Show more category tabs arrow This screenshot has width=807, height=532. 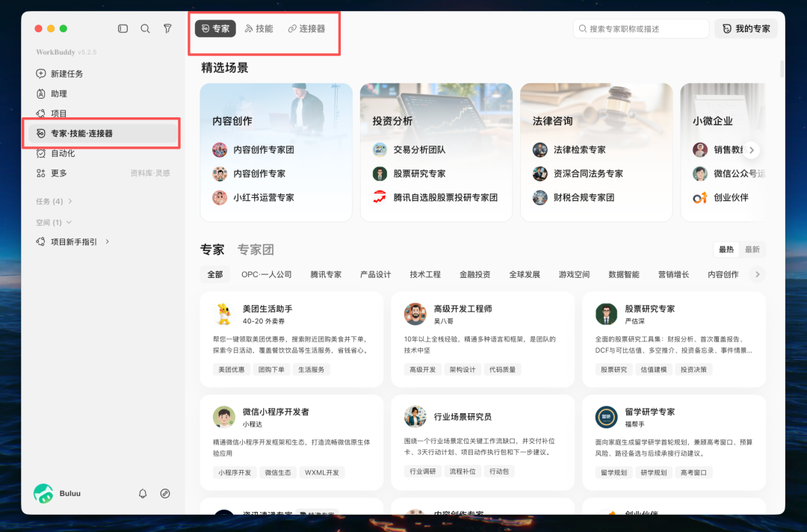(x=757, y=274)
